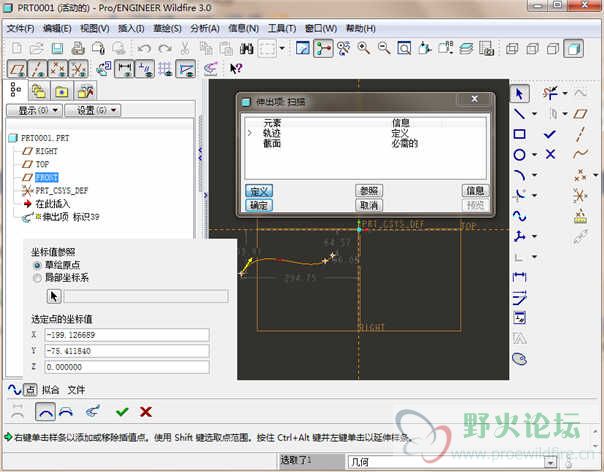This screenshot has width=604, height=472.
Task: Toggle sketcher grid display
Action: point(165,69)
